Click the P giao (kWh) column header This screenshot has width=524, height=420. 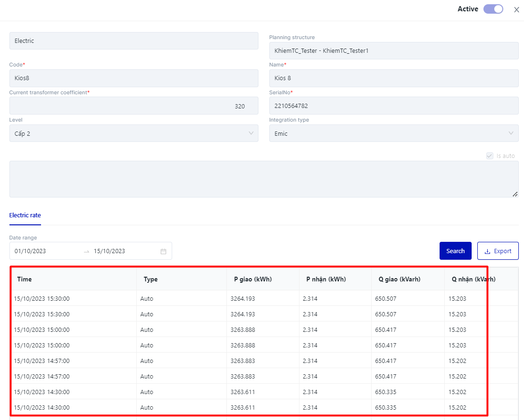click(x=253, y=279)
